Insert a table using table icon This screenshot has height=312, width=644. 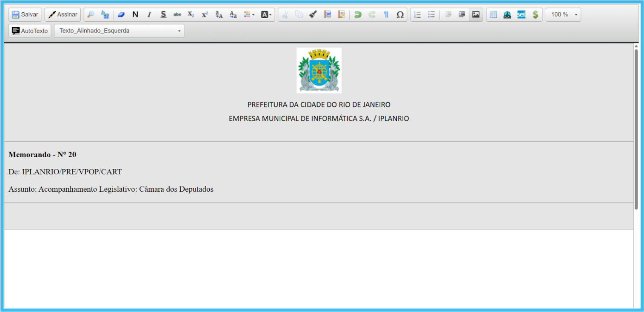[493, 14]
